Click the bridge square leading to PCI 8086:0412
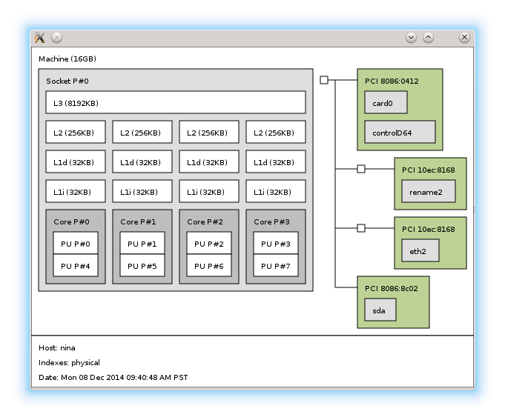505x420 pixels. point(324,80)
